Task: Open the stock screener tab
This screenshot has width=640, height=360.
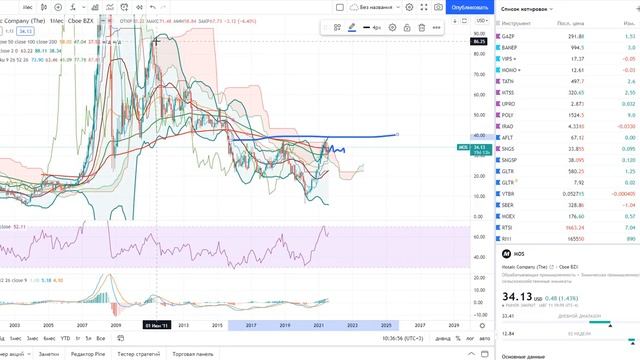Action: (x=14, y=354)
